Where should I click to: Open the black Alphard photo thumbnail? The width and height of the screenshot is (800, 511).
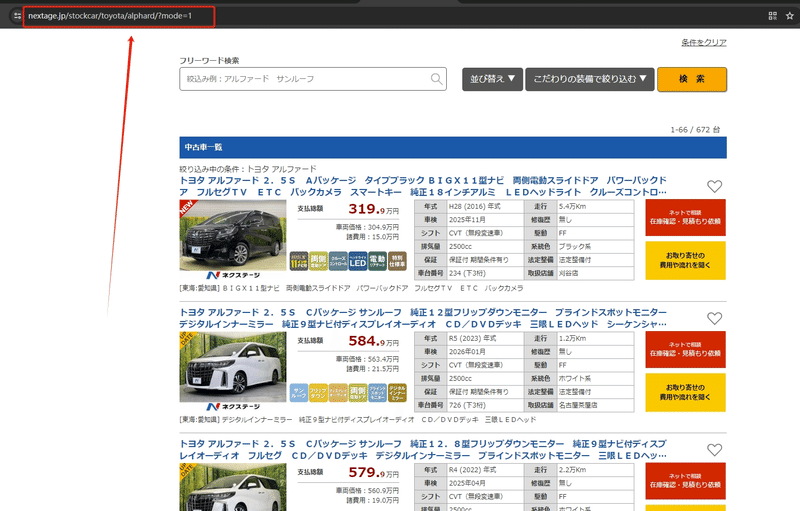pyautogui.click(x=233, y=235)
